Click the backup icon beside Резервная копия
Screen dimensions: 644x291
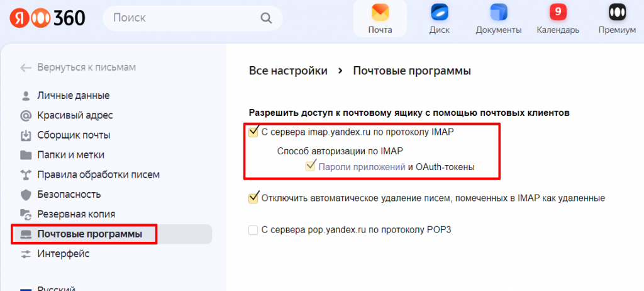coord(25,214)
